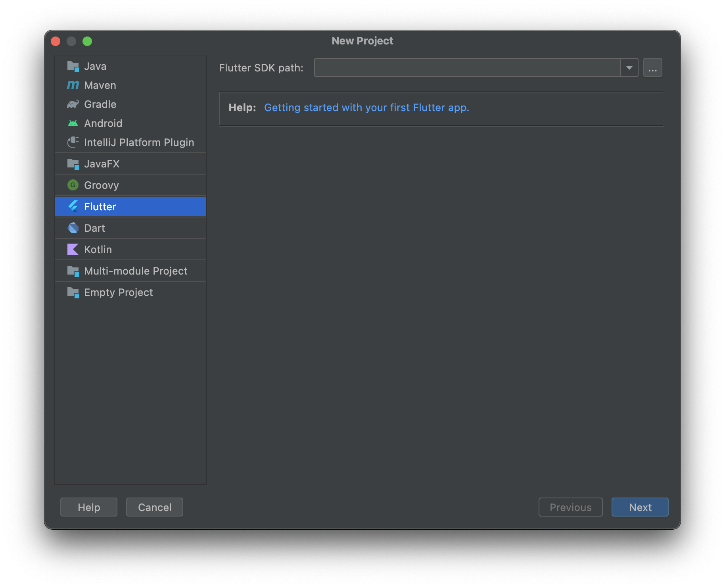Click the Dart logo icon
The width and height of the screenshot is (725, 588).
click(x=73, y=228)
